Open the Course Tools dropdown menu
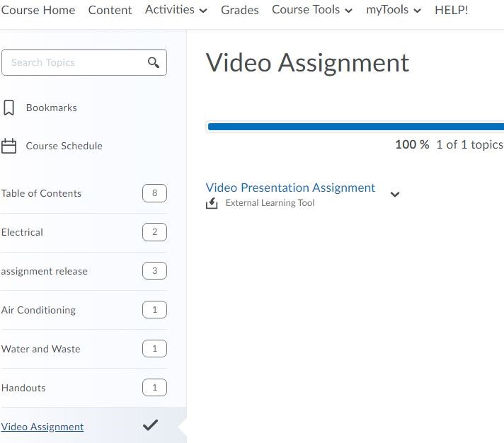 (x=312, y=10)
